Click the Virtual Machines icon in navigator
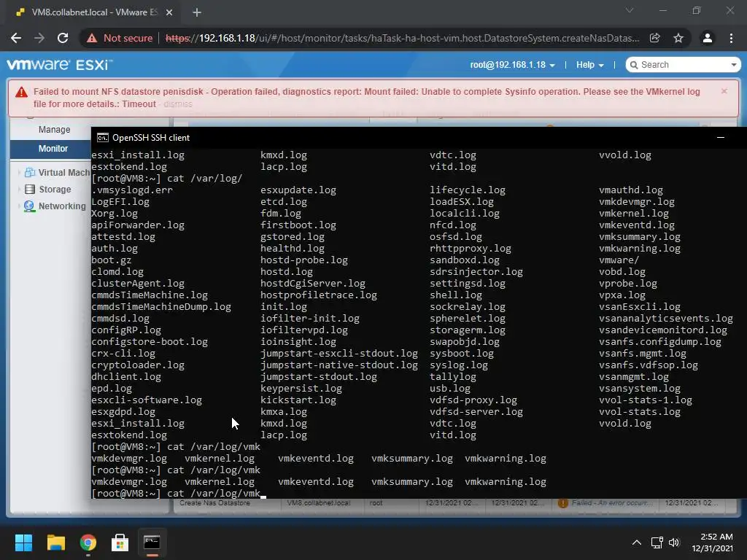 pos(29,172)
